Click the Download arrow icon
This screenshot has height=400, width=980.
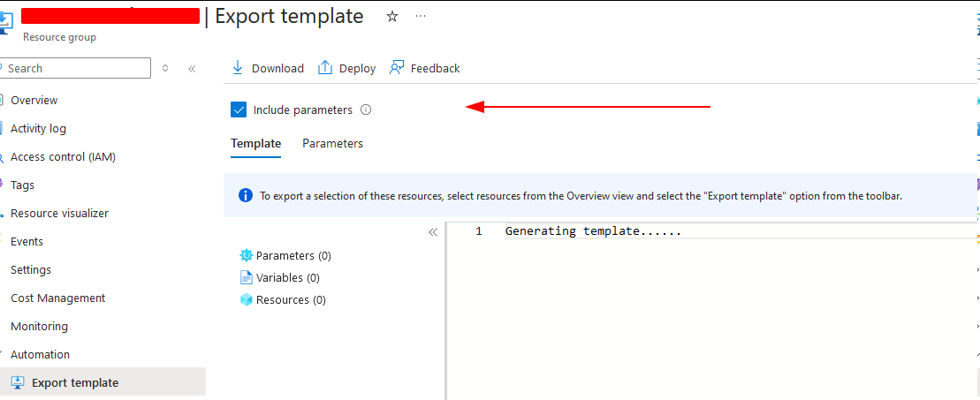pos(238,68)
